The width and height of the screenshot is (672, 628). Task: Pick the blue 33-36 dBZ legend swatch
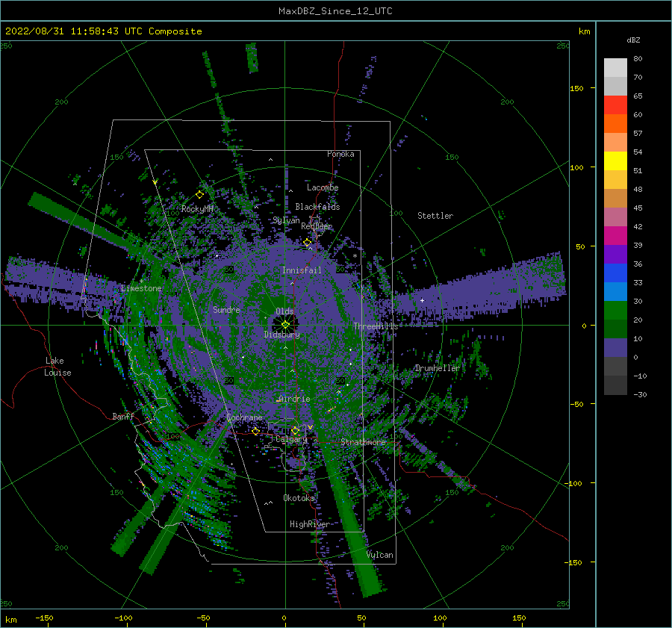pyautogui.click(x=615, y=273)
